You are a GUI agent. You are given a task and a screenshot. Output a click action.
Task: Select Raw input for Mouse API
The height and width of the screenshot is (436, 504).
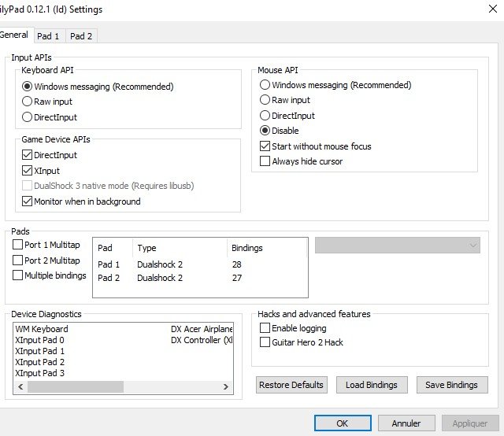(x=265, y=100)
